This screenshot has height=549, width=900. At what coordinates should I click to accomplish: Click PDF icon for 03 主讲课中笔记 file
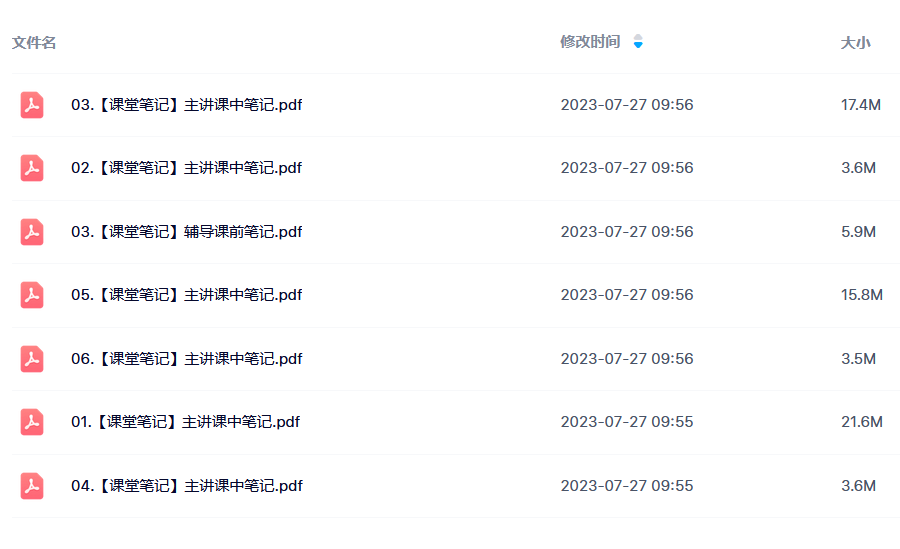pos(32,105)
